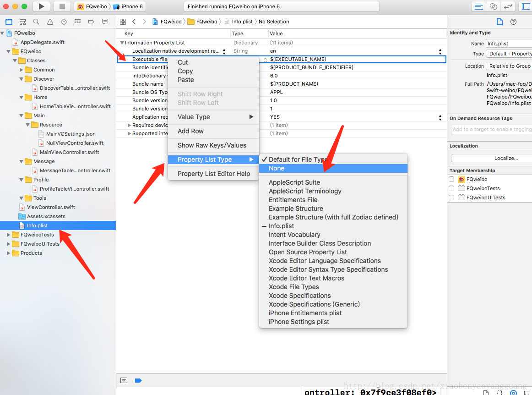Open MainVCSettings.json file
The height and width of the screenshot is (395, 532).
pos(71,134)
